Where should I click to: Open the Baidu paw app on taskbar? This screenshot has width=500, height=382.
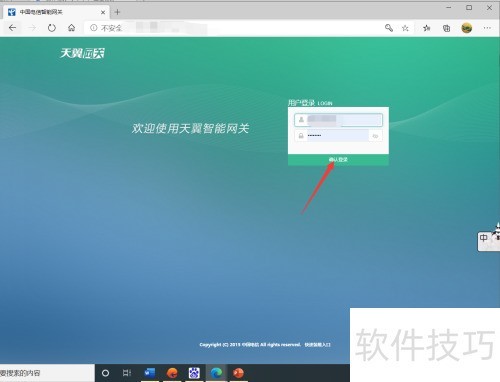(x=194, y=373)
